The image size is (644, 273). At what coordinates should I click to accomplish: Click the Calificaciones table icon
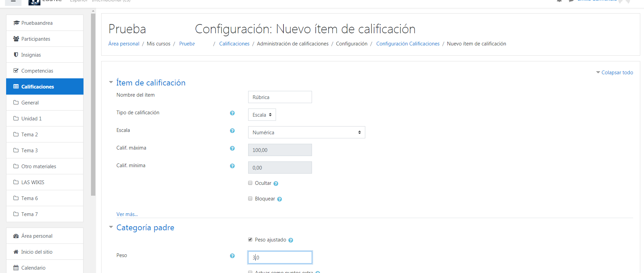point(16,86)
